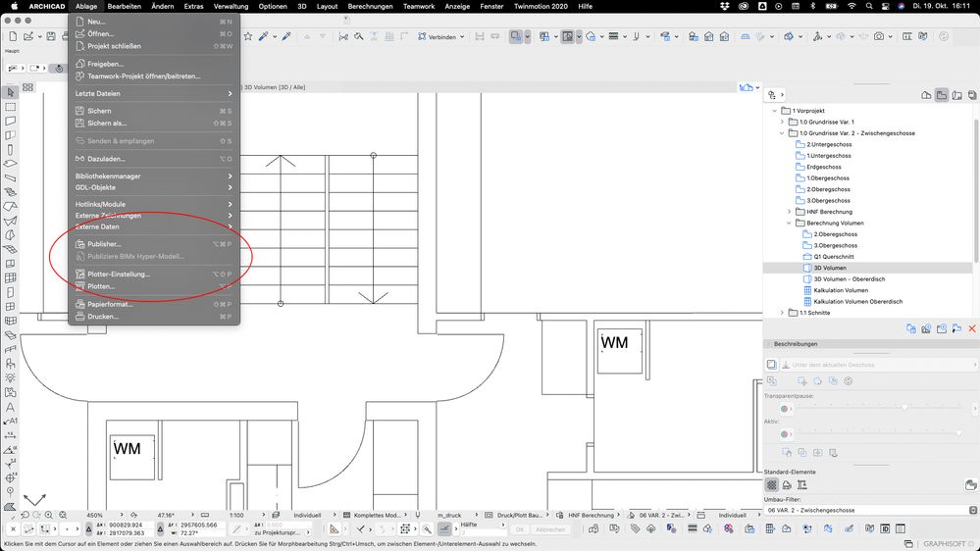Click 'HNF Berechnung' in bottom bar
The width and height of the screenshot is (980, 551).
pyautogui.click(x=590, y=516)
